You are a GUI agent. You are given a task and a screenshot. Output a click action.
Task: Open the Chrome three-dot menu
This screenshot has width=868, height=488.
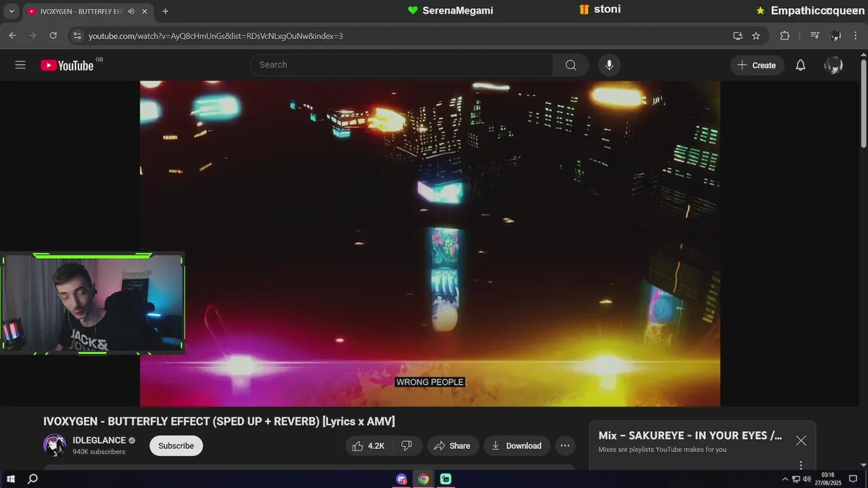pos(856,36)
